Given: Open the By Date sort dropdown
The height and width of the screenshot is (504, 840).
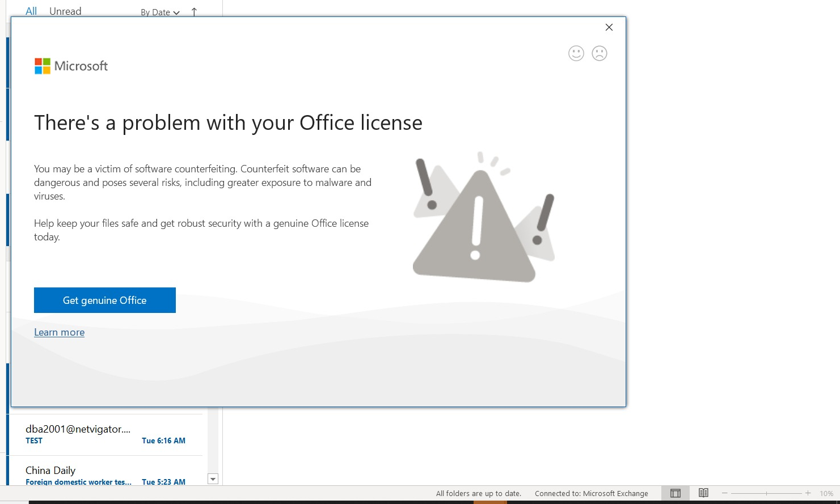Looking at the screenshot, I should [x=159, y=12].
